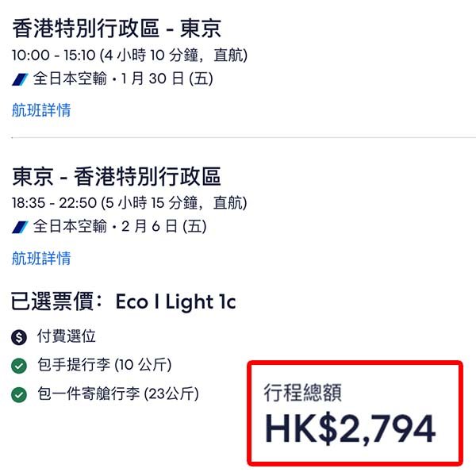Click the 18:35 - 22:50 return flight time

pos(129,203)
